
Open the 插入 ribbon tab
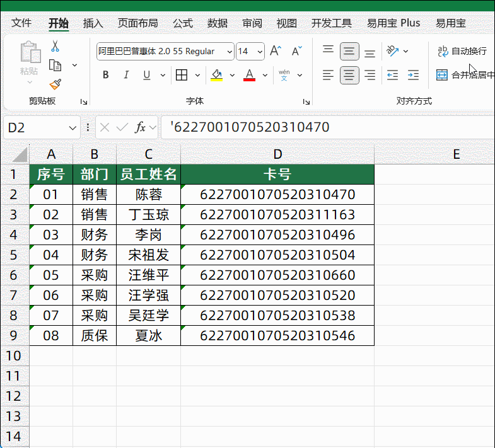click(x=93, y=23)
